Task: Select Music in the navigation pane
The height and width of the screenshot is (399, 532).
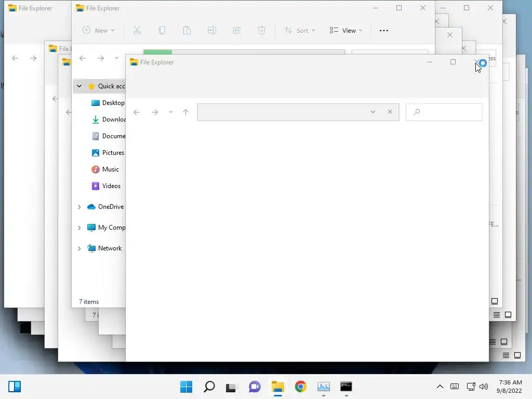Action: 105,169
